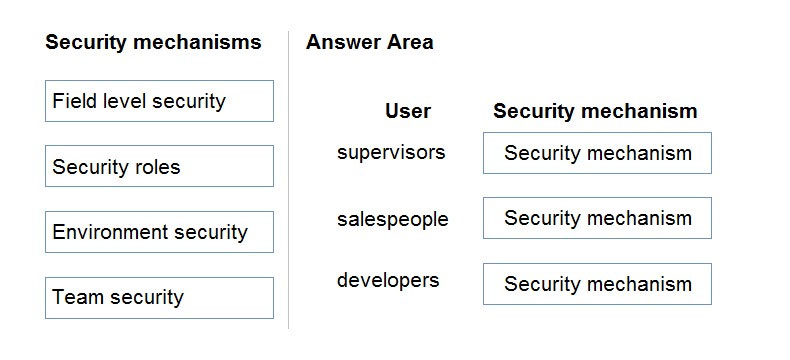This screenshot has height=360, width=790.
Task: Click the supervisors answer slot
Action: [x=597, y=153]
